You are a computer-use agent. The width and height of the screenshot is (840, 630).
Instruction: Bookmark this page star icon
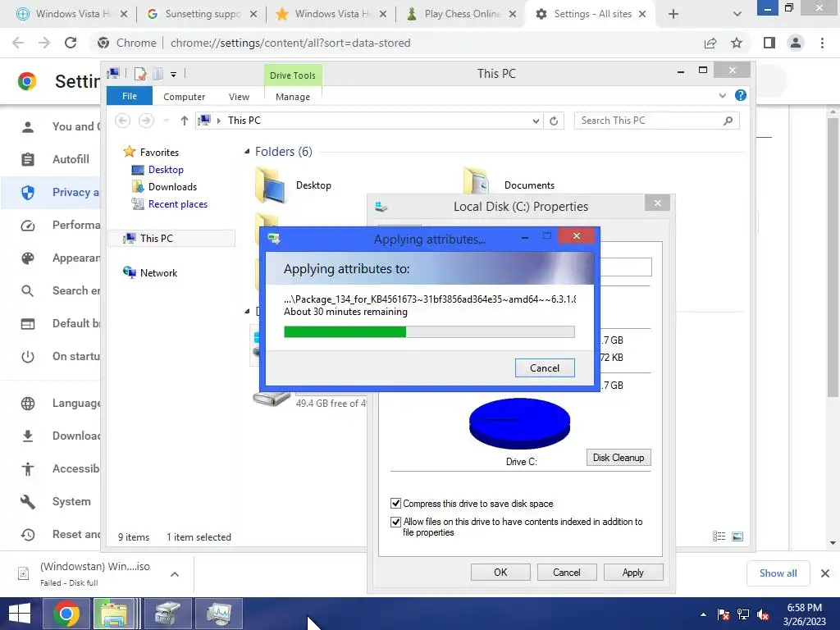tap(737, 43)
